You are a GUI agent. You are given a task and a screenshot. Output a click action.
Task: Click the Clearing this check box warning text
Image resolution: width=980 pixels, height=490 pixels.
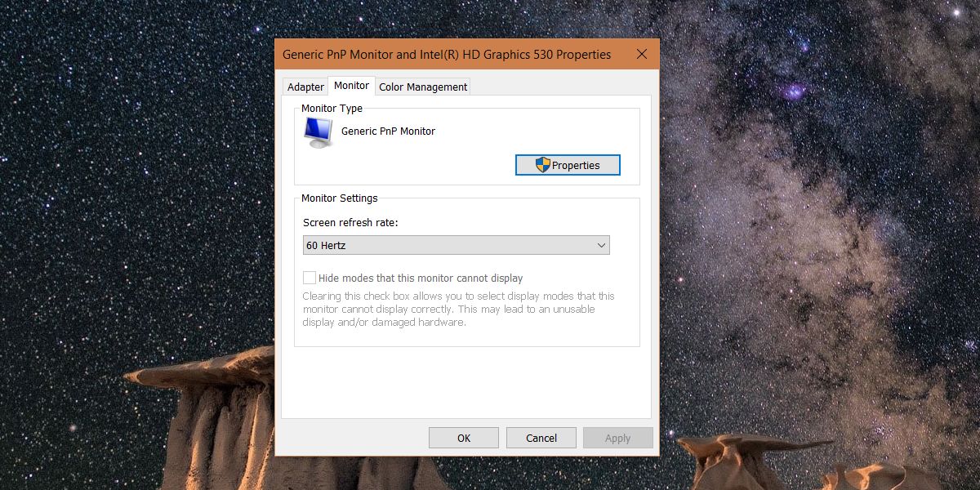click(x=458, y=309)
